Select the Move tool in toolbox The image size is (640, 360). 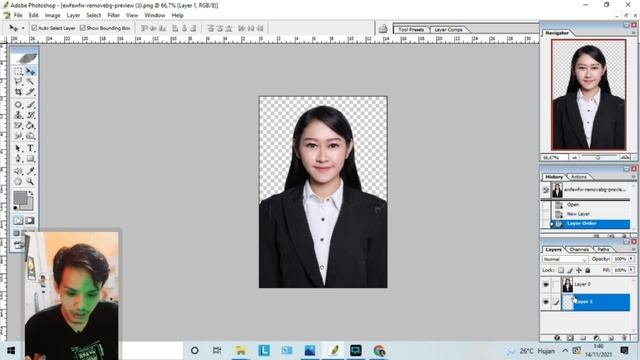point(30,71)
